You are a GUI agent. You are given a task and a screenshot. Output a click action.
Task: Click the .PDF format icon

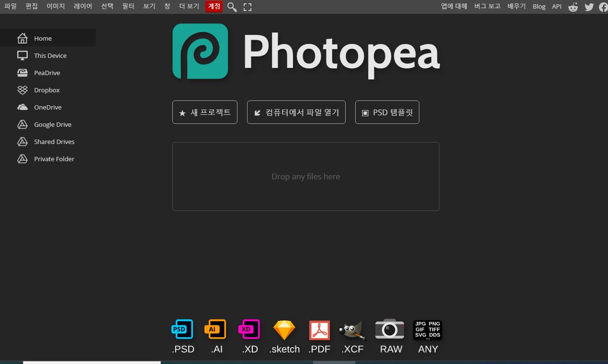[319, 330]
